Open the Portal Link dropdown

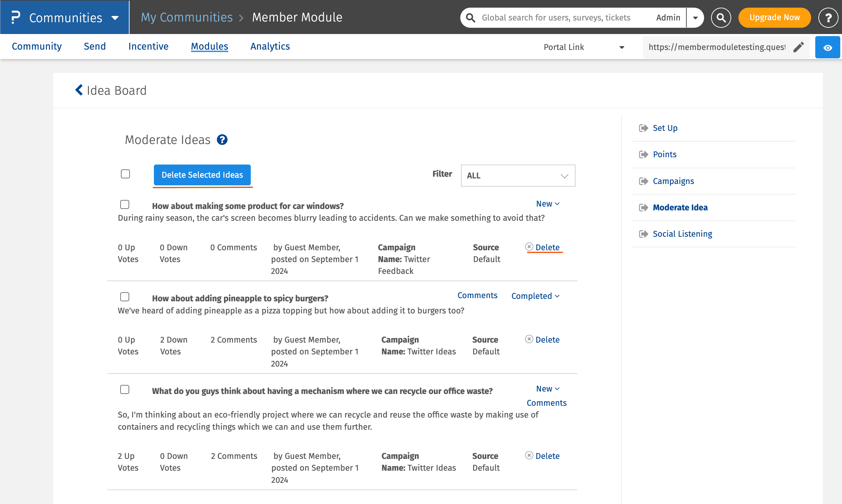[x=584, y=47]
